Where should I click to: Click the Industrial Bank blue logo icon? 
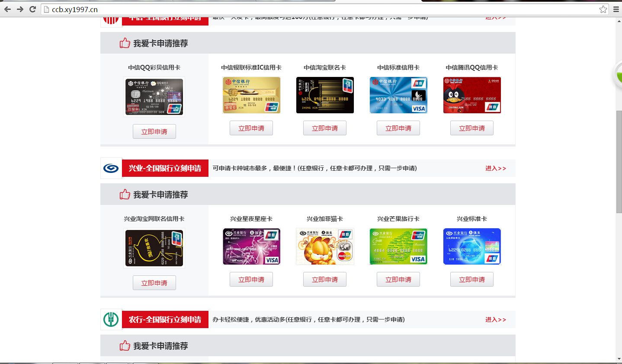tap(111, 168)
